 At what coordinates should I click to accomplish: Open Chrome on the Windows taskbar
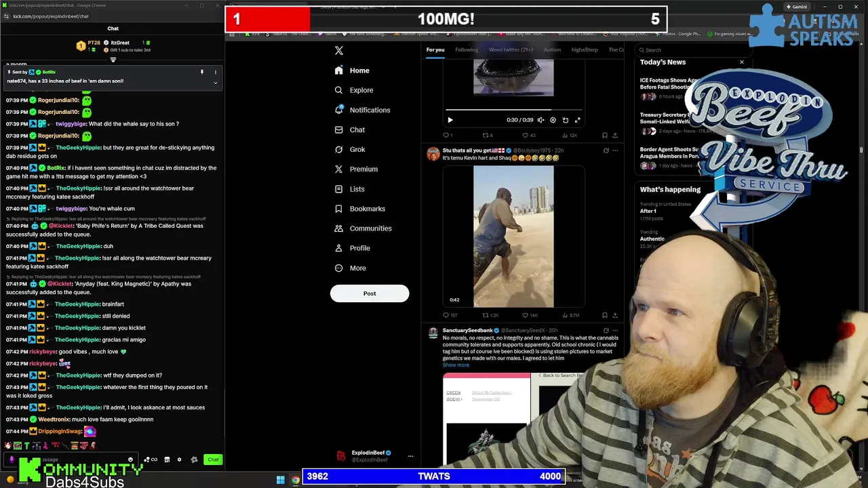(296, 480)
